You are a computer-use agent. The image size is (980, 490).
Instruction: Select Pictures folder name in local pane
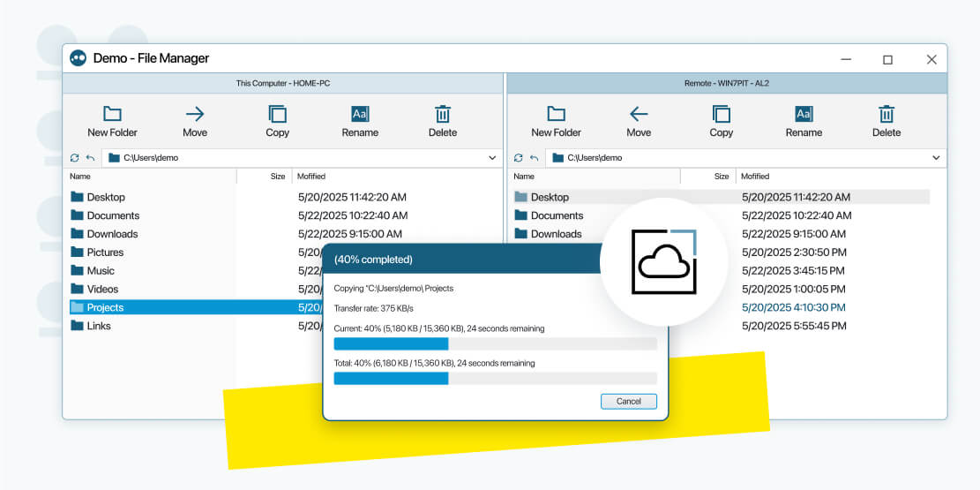click(x=105, y=253)
